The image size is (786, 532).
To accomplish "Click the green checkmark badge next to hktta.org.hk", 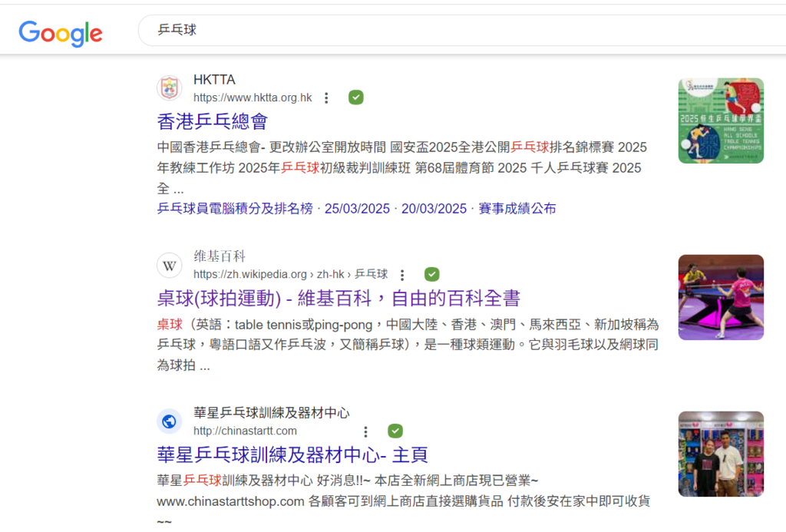I will (356, 97).
